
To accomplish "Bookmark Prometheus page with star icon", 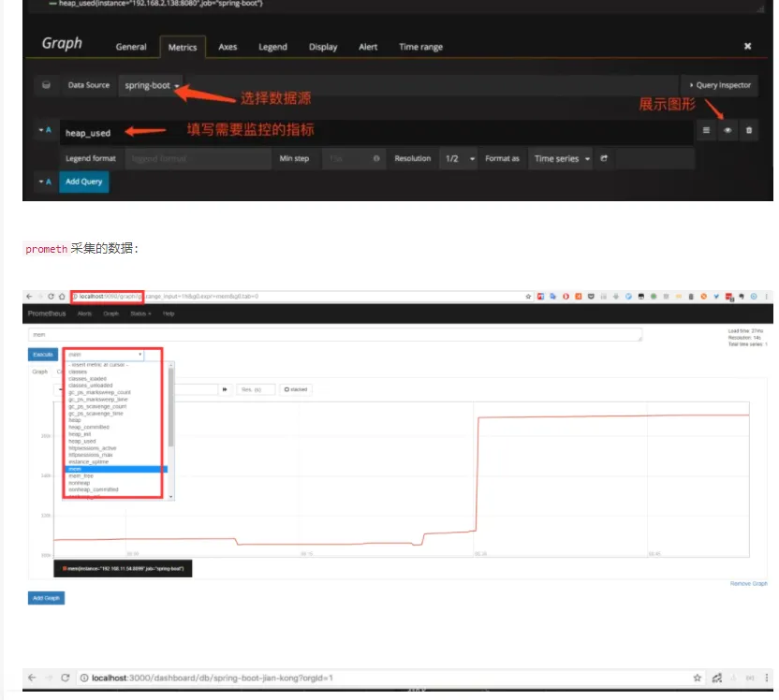I will pyautogui.click(x=528, y=297).
